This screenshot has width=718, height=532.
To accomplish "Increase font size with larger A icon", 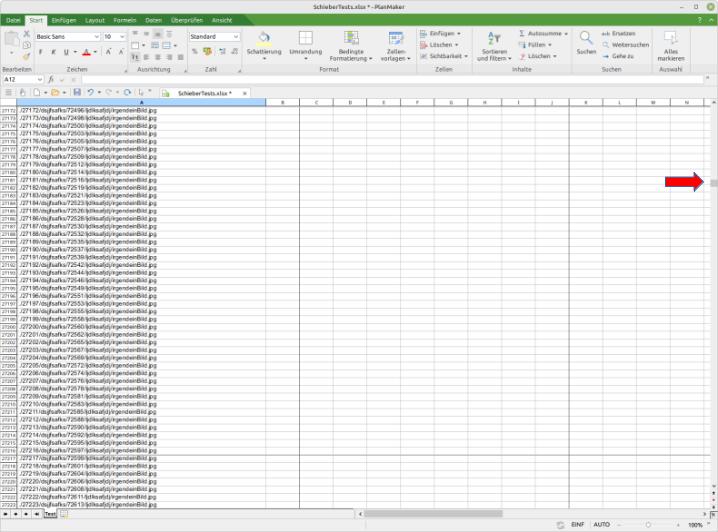I will 109,52.
